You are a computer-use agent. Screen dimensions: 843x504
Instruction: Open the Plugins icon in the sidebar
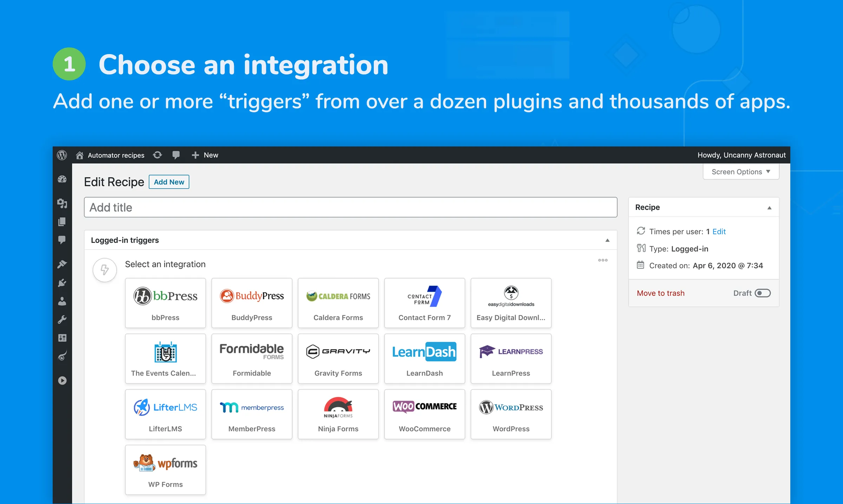pos(62,283)
